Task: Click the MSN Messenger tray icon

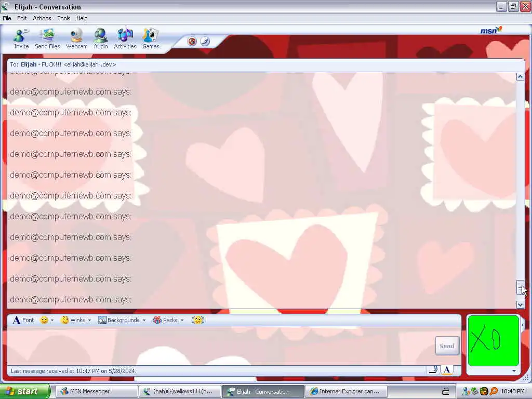Action: 465,391
